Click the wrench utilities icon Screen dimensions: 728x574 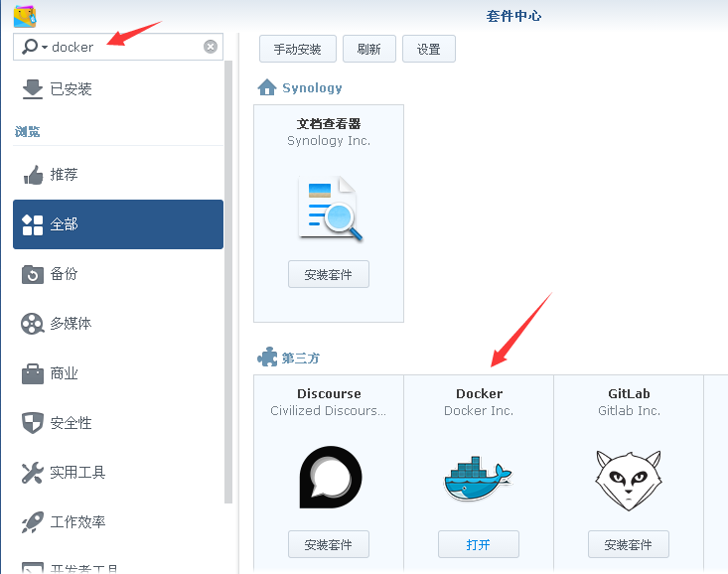coord(33,473)
